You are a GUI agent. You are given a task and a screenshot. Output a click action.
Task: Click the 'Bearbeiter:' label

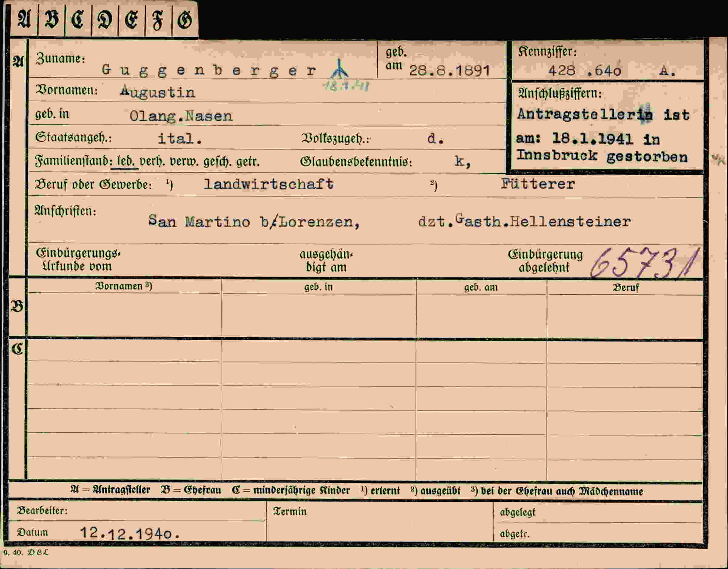coord(42,511)
